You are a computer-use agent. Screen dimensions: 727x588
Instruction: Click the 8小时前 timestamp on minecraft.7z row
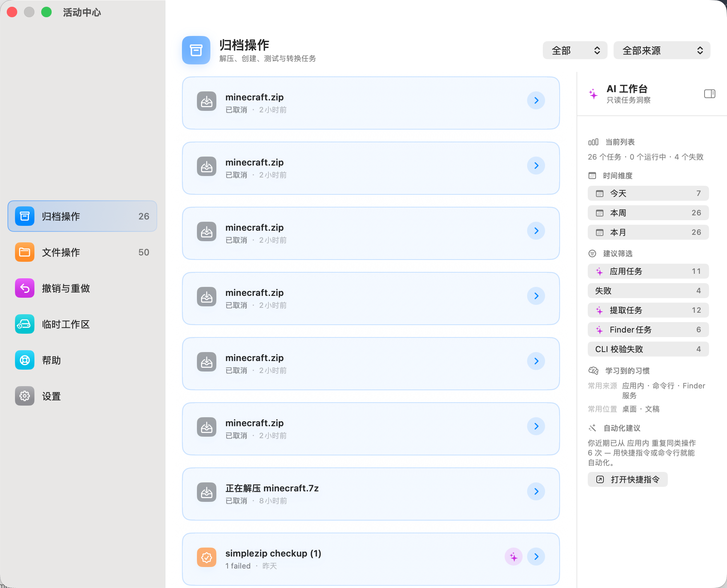(x=273, y=501)
